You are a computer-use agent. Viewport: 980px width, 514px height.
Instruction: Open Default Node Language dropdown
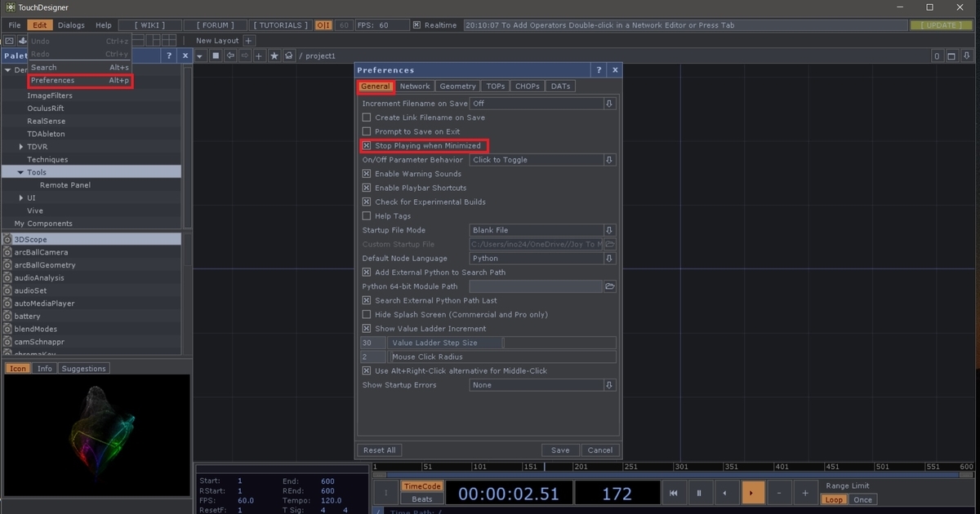pyautogui.click(x=543, y=258)
